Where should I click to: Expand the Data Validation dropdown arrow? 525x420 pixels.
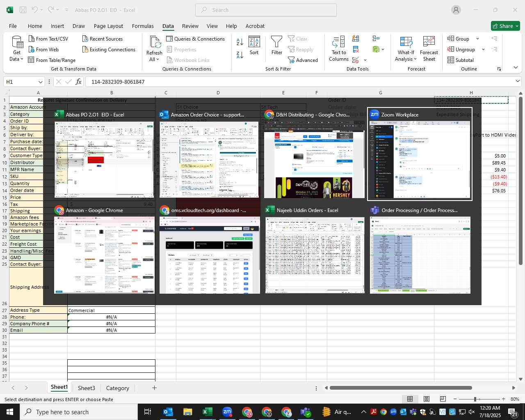(x=365, y=60)
